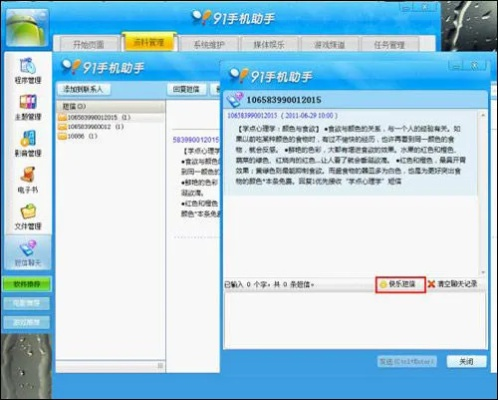Open the 快乐短信 button
The image size is (498, 400).
click(400, 284)
